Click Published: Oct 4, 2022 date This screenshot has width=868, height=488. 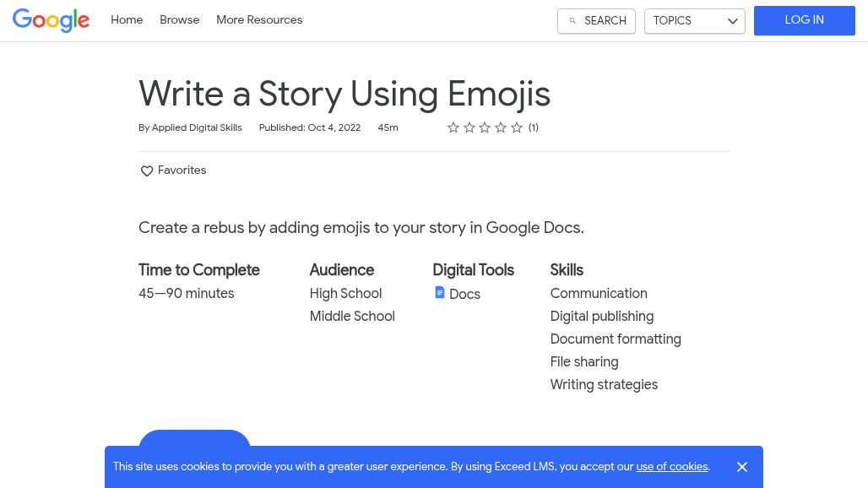309,127
